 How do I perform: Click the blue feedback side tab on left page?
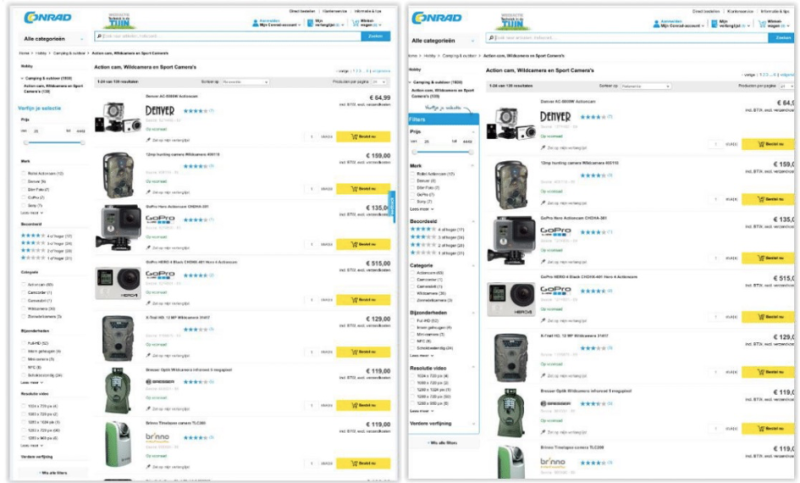pyautogui.click(x=392, y=207)
